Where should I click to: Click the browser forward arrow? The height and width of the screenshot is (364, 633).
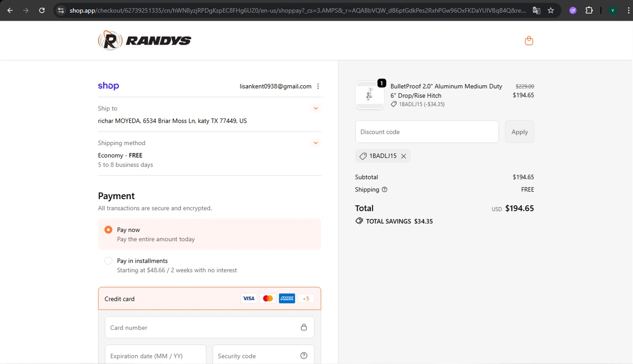26,11
